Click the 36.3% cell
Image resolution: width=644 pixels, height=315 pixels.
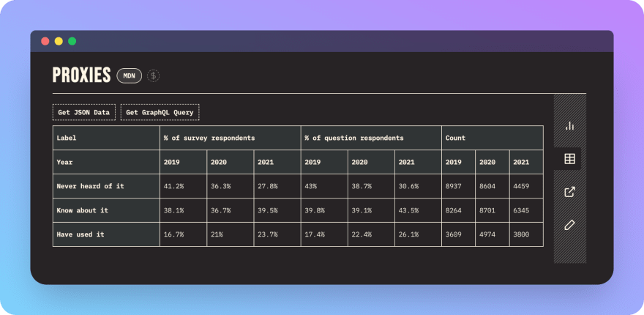pyautogui.click(x=231, y=186)
